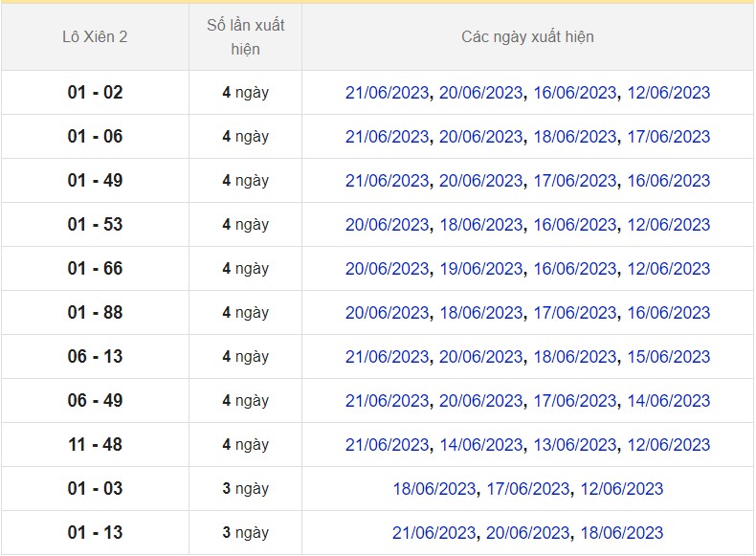Open 20/06/2023 link in the 01 - 49 row
Viewport: 756px width, 556px height.
(x=481, y=181)
